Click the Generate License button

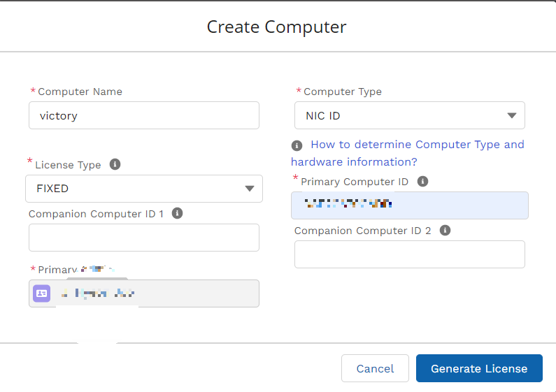coord(479,369)
